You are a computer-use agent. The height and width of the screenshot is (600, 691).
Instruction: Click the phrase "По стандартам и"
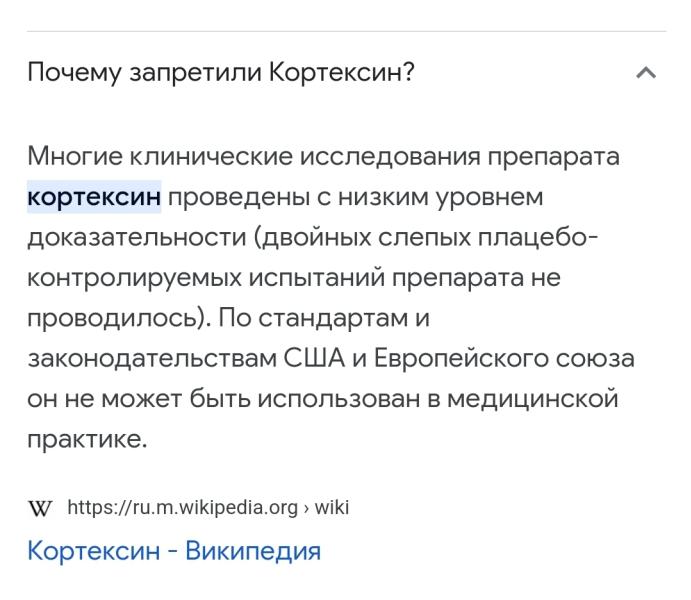pos(324,318)
